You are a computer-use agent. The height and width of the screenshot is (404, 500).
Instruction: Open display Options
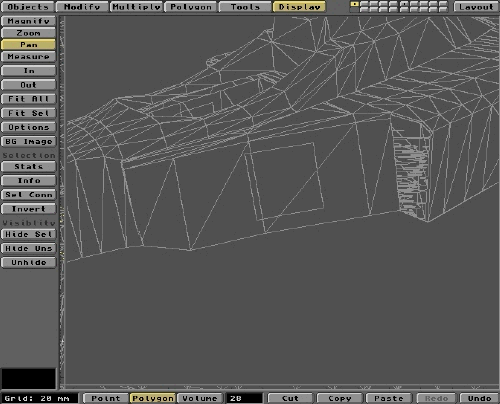(x=29, y=127)
